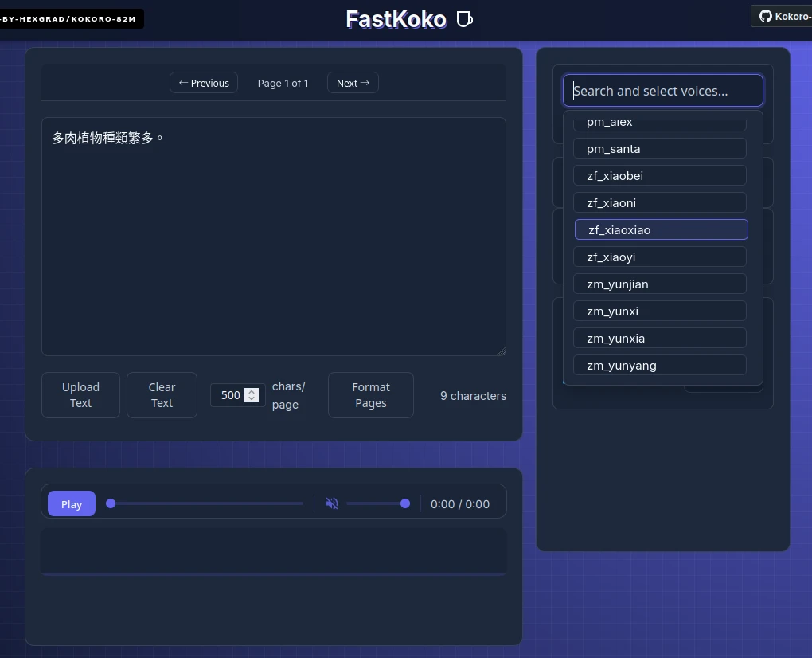Select pm_santa in the voice dropdown
The height and width of the screenshot is (658, 812).
(x=659, y=149)
